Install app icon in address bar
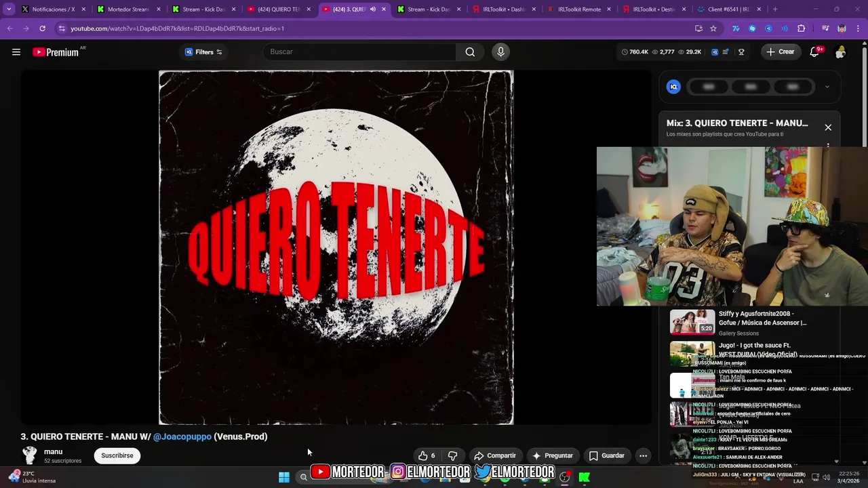868x488 pixels. 698,28
